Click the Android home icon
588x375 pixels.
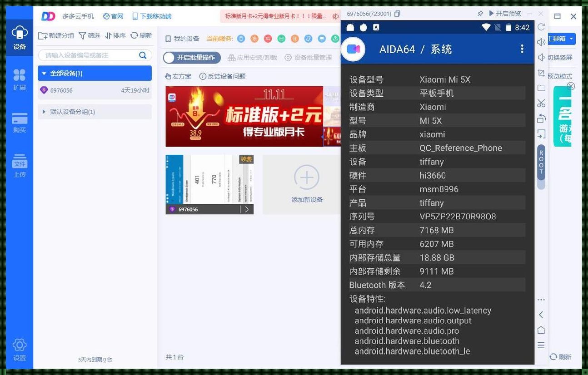click(541, 330)
